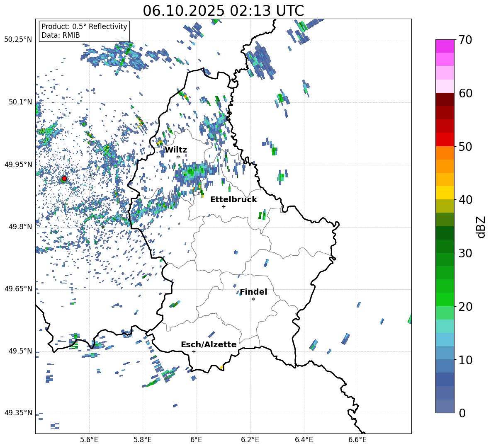This screenshot has height=448, width=491.
Task: Select the Findel city label
Action: (253, 292)
